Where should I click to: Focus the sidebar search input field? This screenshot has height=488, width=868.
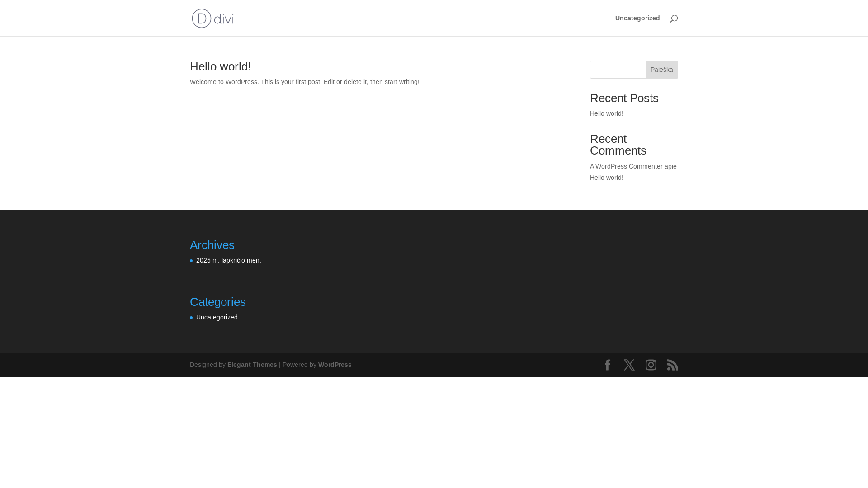point(618,70)
